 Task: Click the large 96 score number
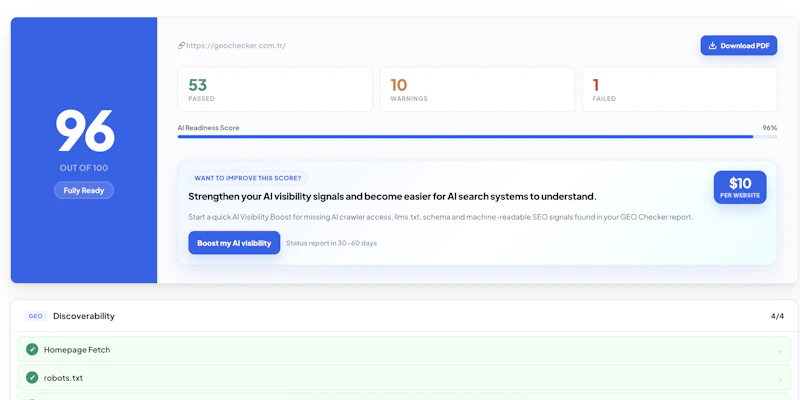(x=85, y=130)
